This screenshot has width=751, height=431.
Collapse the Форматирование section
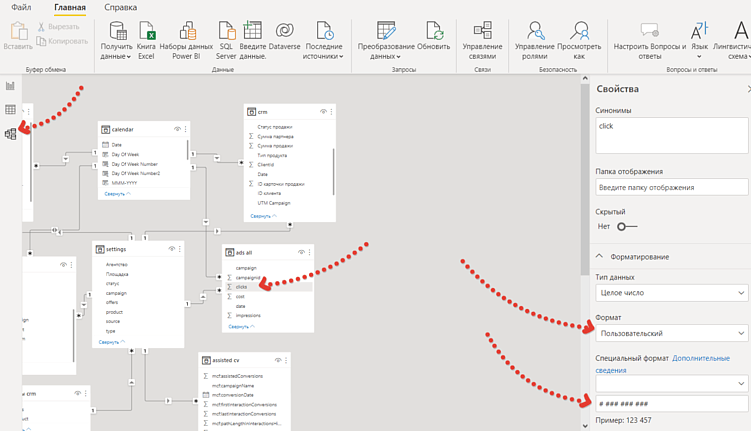pos(599,257)
